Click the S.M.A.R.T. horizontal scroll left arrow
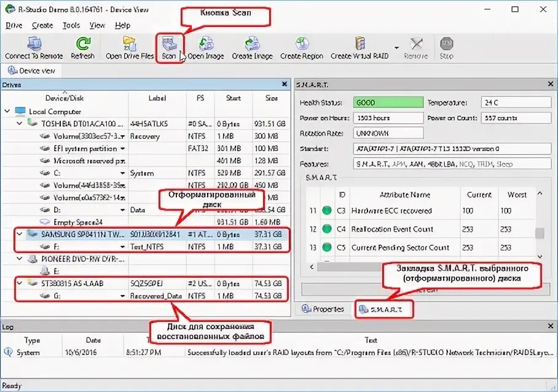The height and width of the screenshot is (392, 558). (312, 267)
